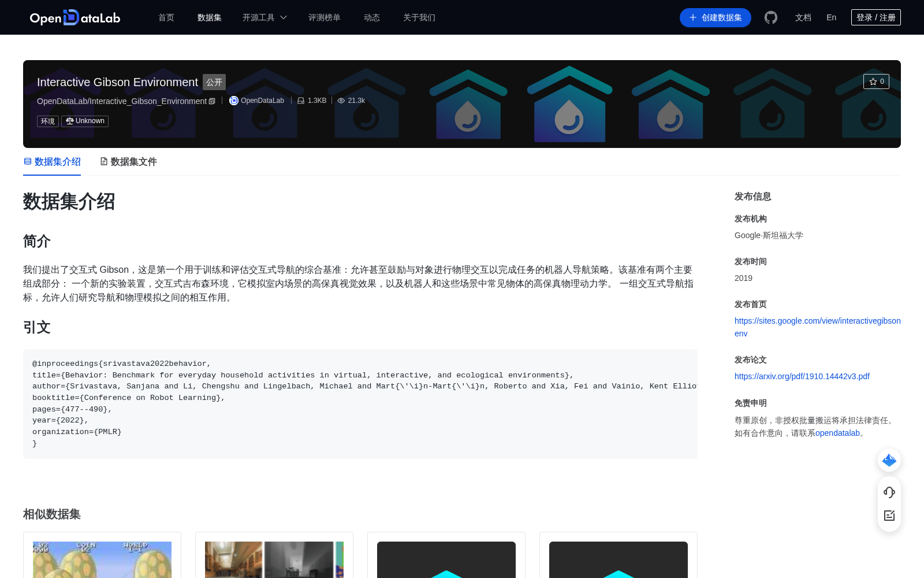Click the 简介 heading
The height and width of the screenshot is (578, 924).
[37, 241]
